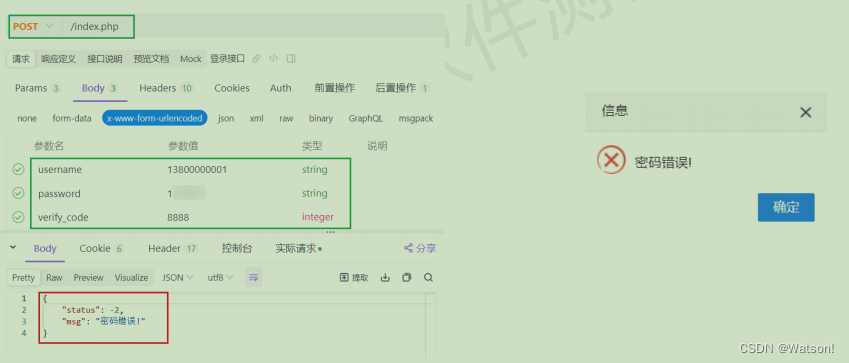Select the request Body tab
Viewport: 849px width, 363px height.
pos(100,88)
